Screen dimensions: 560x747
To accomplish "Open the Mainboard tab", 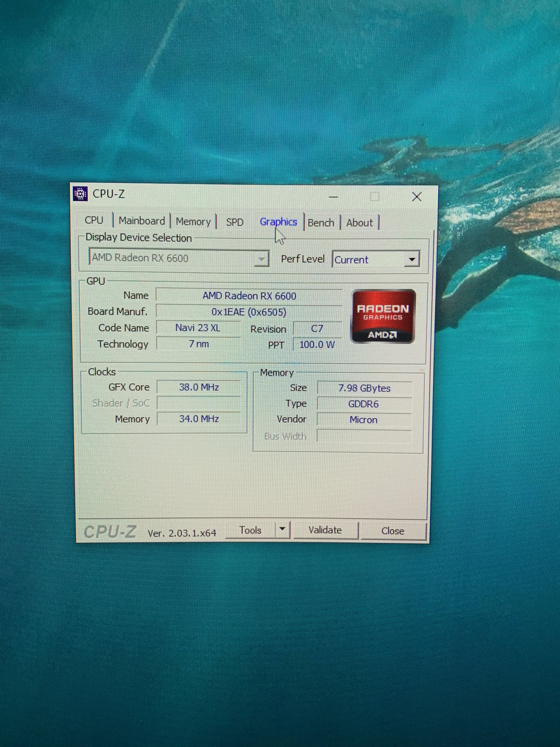I will 142,221.
